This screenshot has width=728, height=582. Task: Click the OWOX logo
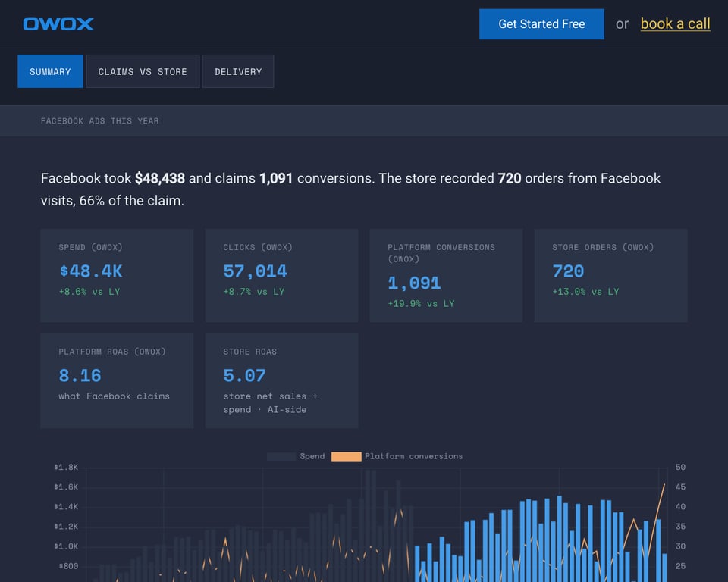pyautogui.click(x=58, y=24)
